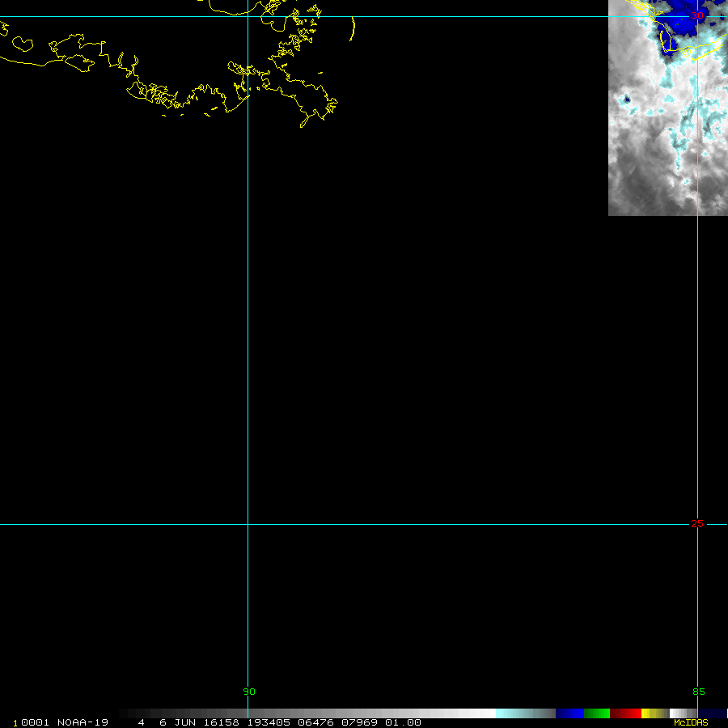Screen dimensions: 728x728
Task: Click the 85W and 25N gridline intersection
Action: click(x=697, y=524)
